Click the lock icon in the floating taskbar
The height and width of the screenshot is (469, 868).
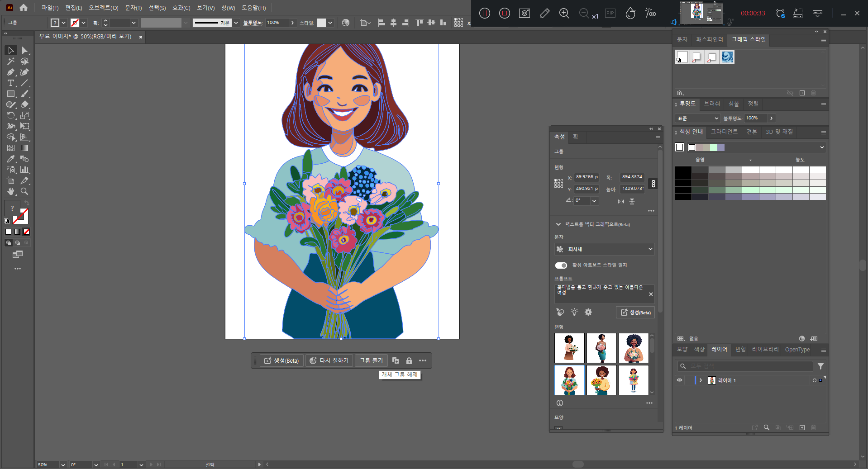click(409, 361)
